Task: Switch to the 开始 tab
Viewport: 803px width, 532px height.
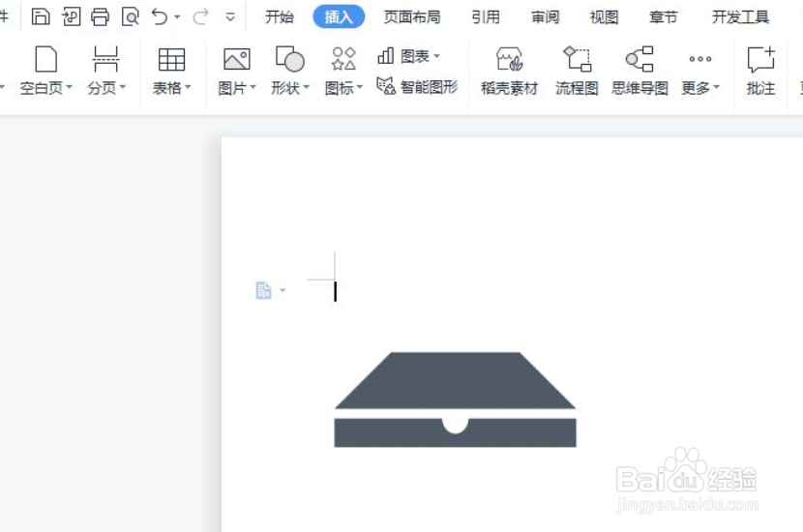Action: point(280,16)
